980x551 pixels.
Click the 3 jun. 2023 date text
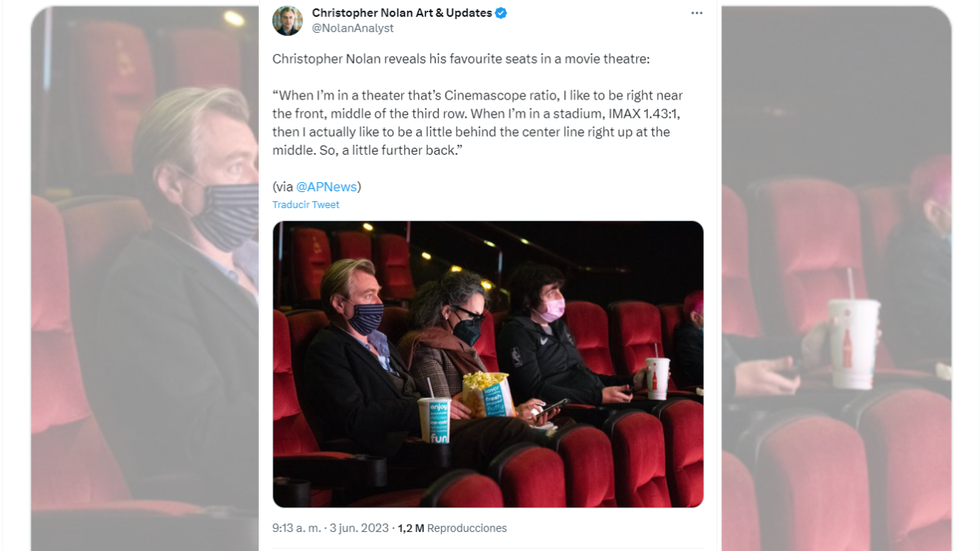pyautogui.click(x=359, y=528)
